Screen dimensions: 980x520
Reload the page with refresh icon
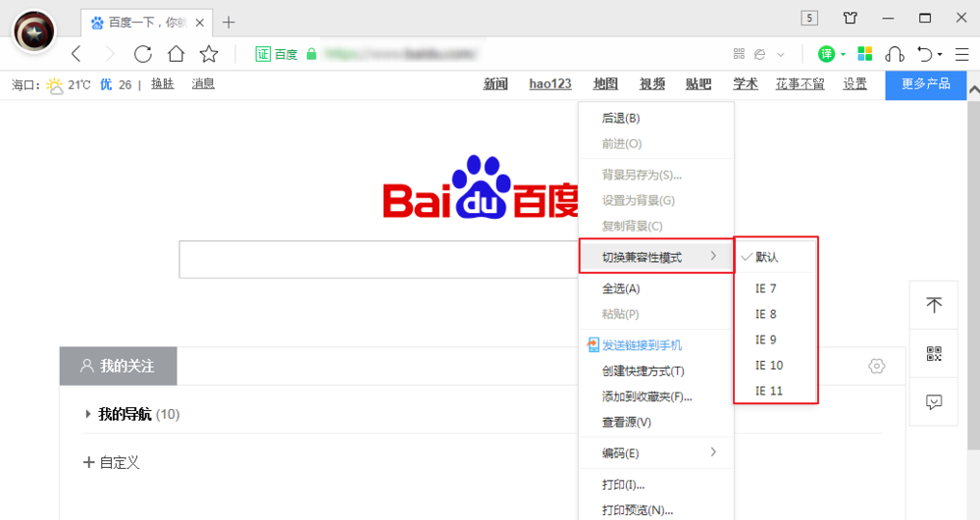143,54
